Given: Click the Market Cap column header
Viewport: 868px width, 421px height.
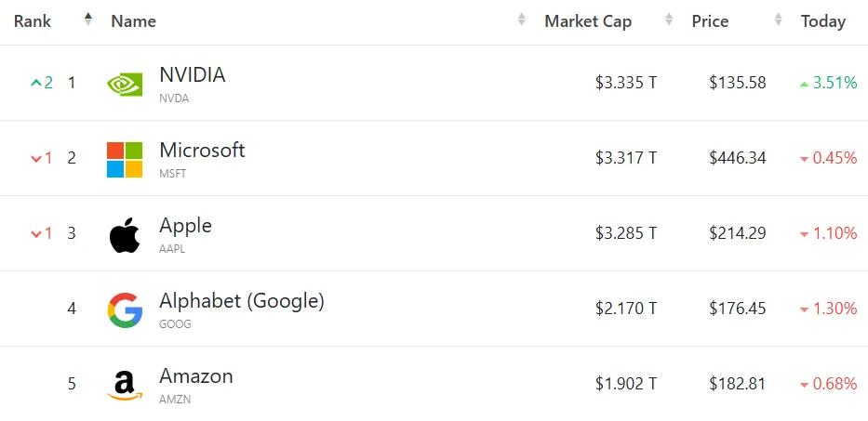Looking at the screenshot, I should pos(588,21).
